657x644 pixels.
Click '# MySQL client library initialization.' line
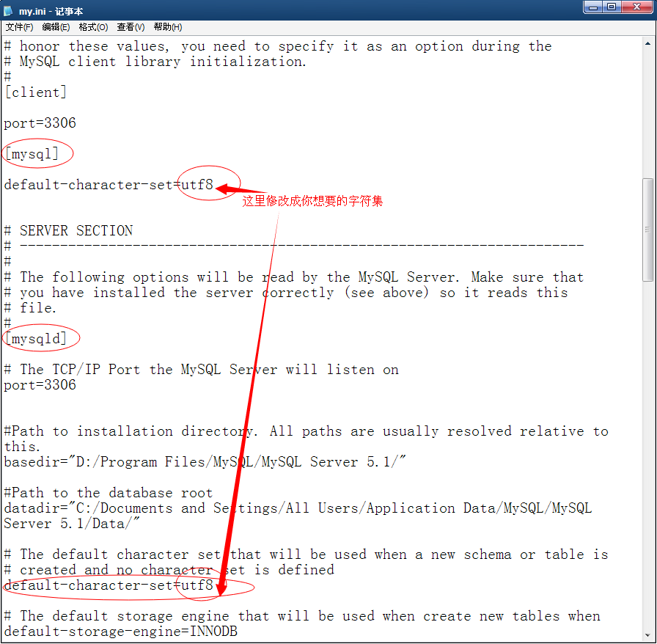pos(155,62)
